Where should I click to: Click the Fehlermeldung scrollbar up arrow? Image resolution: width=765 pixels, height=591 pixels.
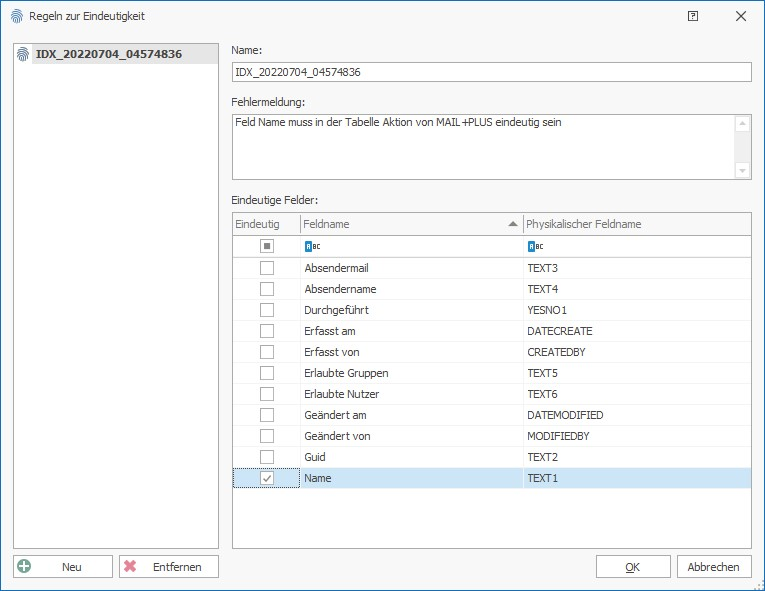coord(742,123)
